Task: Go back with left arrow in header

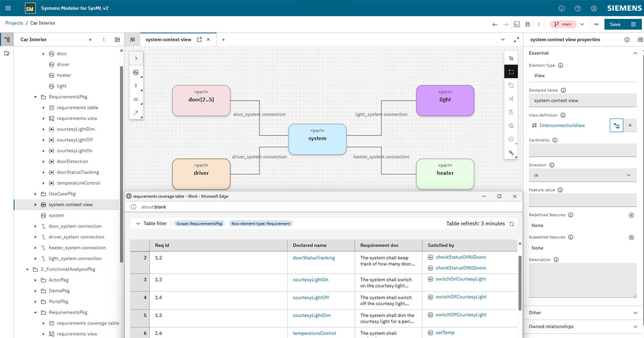Action: pyautogui.click(x=495, y=24)
